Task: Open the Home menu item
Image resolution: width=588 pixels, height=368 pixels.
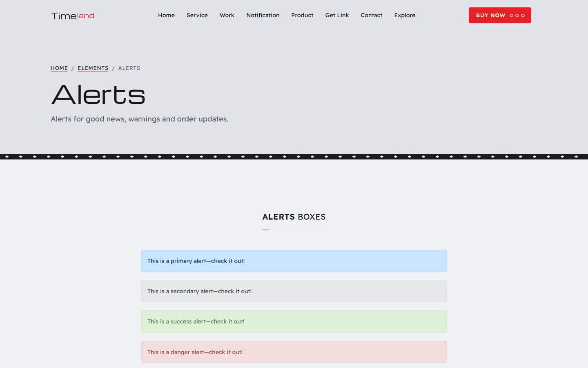Action: [x=166, y=15]
